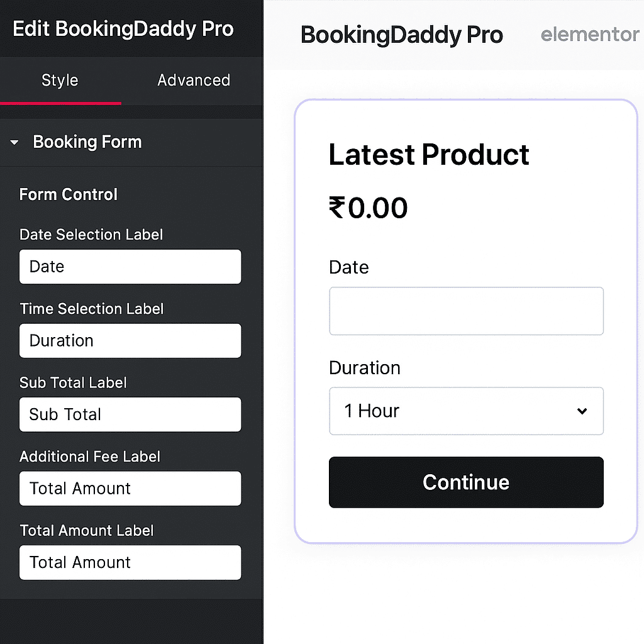This screenshot has height=644, width=644.
Task: Select the Latest Product heading
Action: [429, 155]
